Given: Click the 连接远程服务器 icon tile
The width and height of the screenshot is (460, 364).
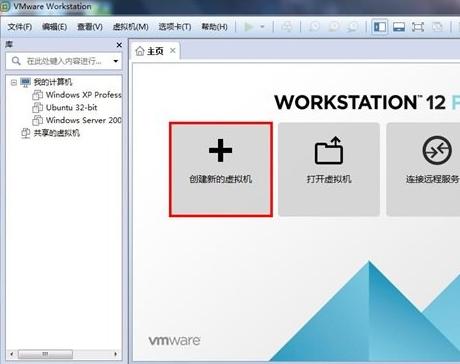Looking at the screenshot, I should coord(423,169).
